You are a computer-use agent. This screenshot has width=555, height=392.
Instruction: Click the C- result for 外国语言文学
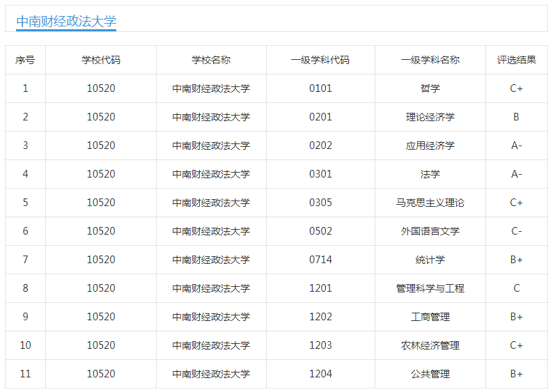point(517,231)
